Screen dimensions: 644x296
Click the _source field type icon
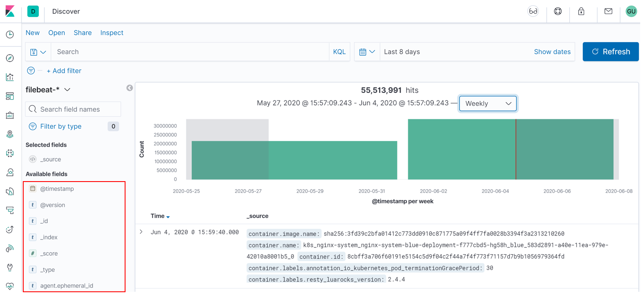(33, 159)
